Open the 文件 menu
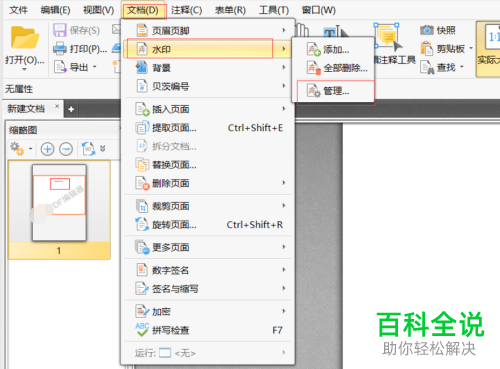The height and width of the screenshot is (369, 500). [x=18, y=10]
